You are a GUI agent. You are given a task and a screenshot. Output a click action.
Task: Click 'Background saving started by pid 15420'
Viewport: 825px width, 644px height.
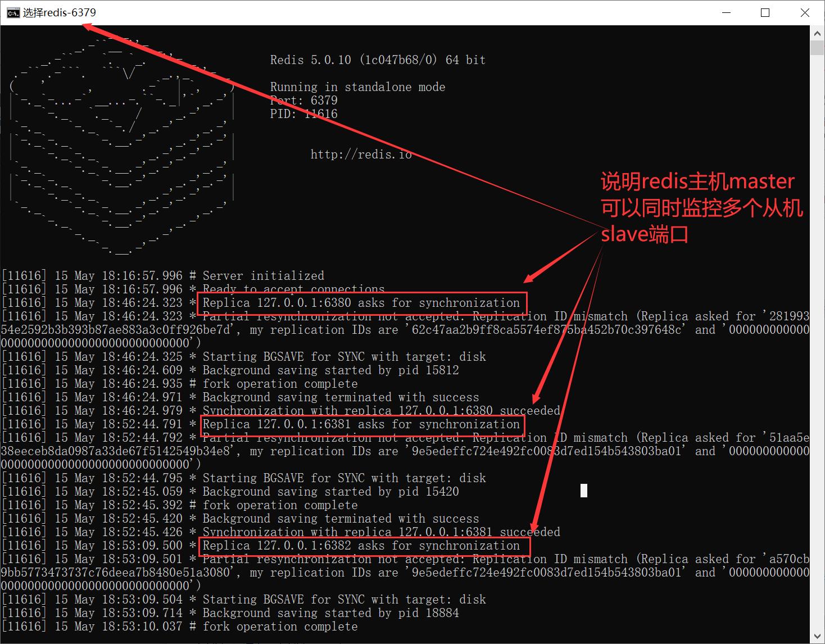(330, 492)
